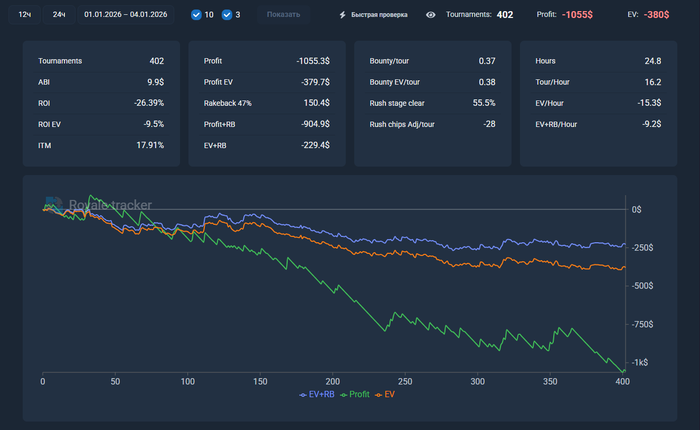Click the lightning bolt quick check icon
This screenshot has height=430, width=700.
tap(343, 15)
